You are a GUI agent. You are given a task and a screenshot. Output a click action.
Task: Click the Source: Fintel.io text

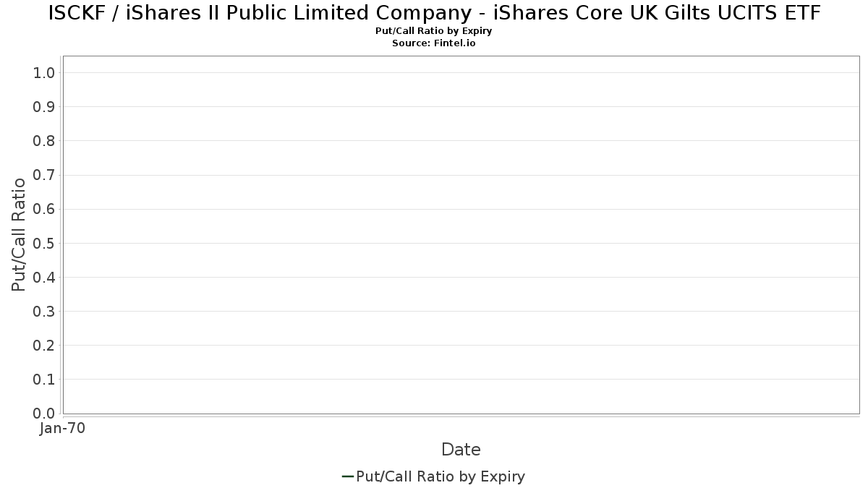(434, 43)
